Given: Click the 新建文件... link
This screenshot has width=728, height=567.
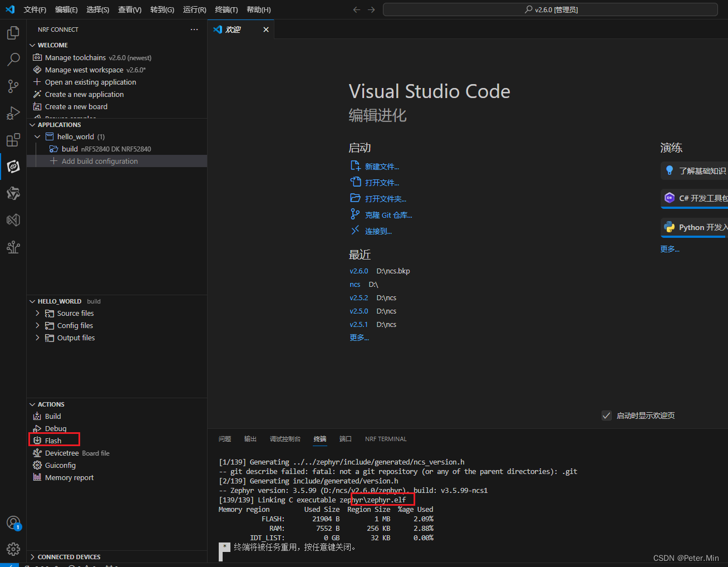Looking at the screenshot, I should click(x=382, y=167).
